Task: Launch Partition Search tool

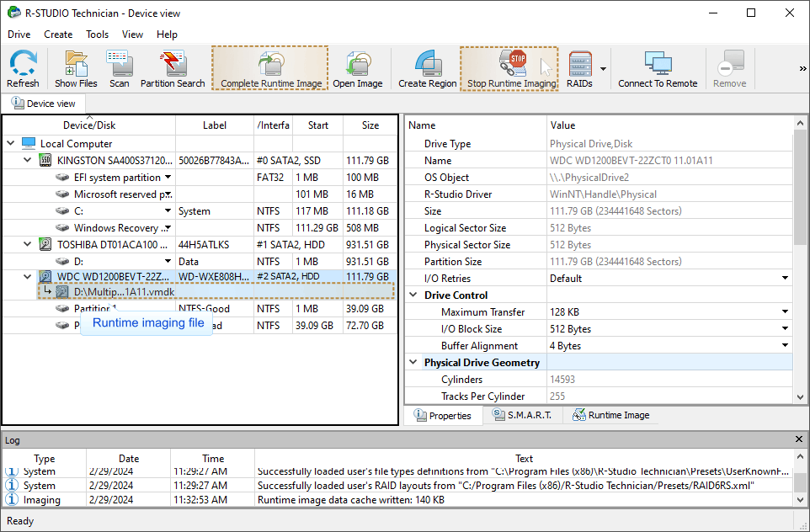Action: click(173, 69)
